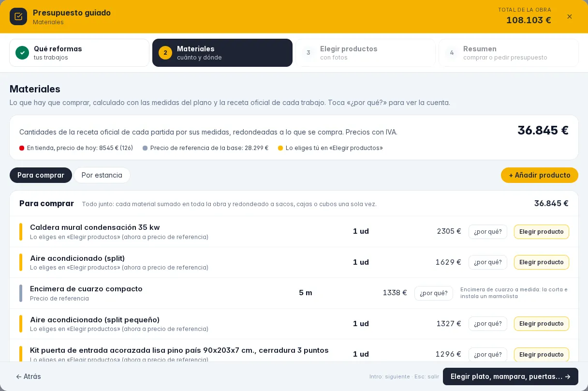Click the 1296 € price value
This screenshot has width=588, height=391.
click(448, 354)
